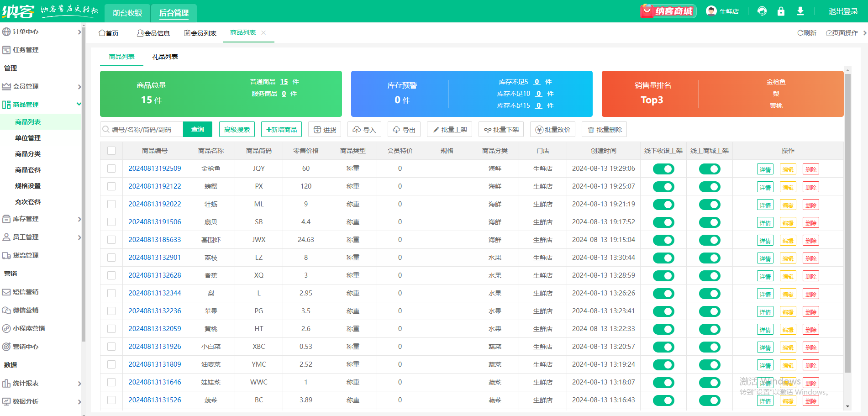Click the 生鲜店 user avatar icon

711,11
